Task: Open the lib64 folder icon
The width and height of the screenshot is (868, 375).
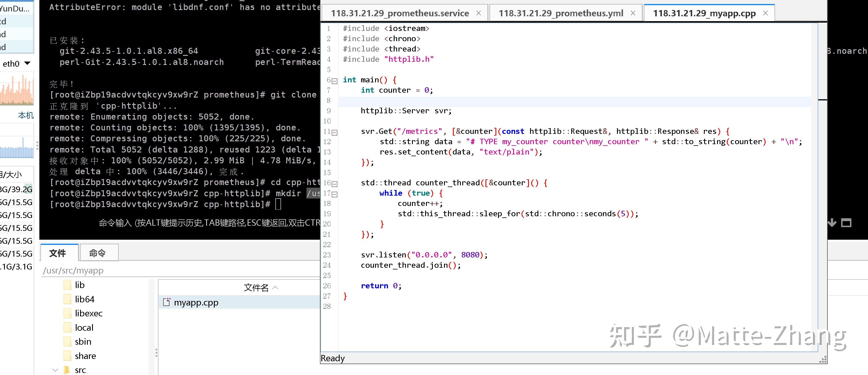Action: (x=67, y=299)
